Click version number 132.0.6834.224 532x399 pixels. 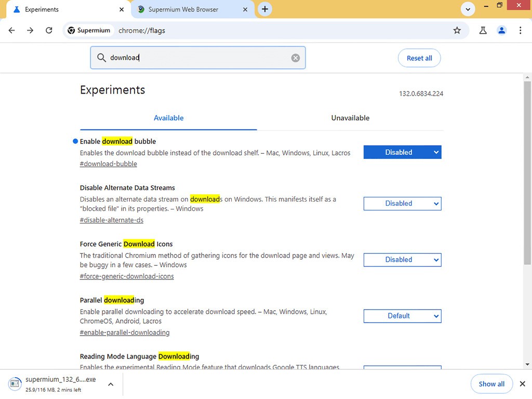pos(421,94)
